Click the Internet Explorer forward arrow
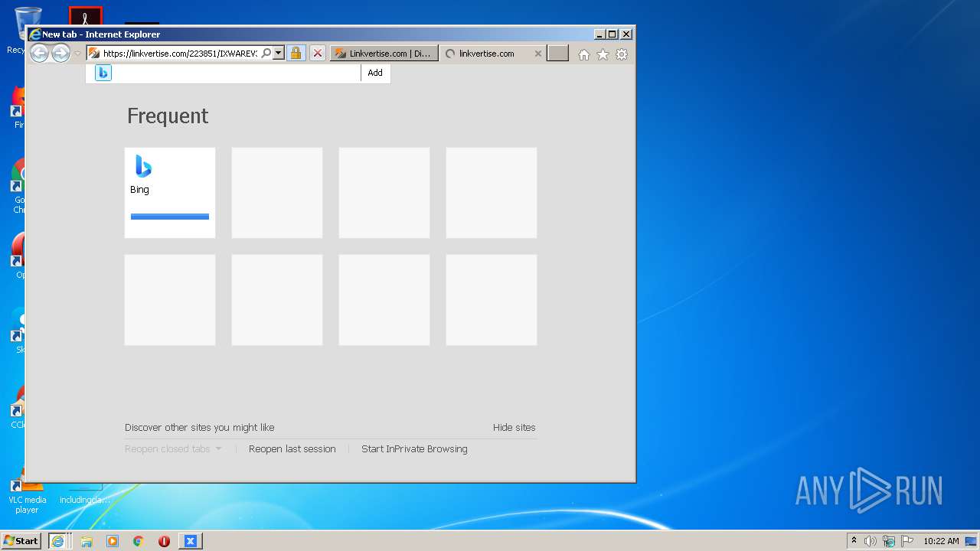This screenshot has width=980, height=551. (60, 53)
